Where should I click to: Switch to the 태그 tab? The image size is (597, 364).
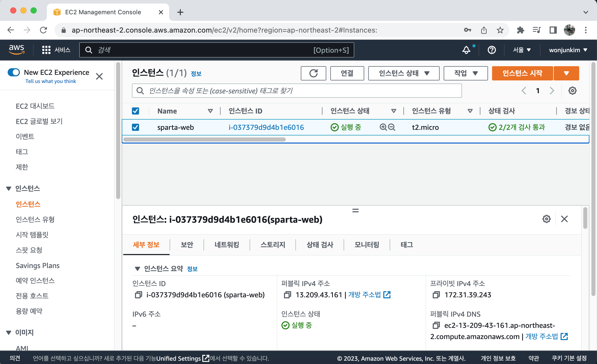407,245
